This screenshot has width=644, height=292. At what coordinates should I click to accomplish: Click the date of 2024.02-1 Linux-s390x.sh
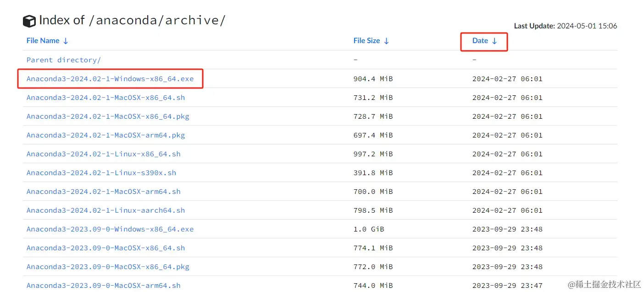point(507,172)
